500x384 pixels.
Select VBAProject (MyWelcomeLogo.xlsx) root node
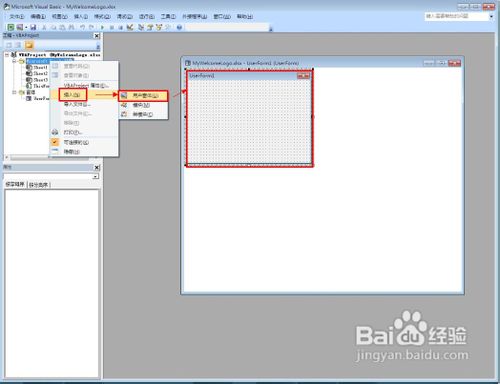tap(56, 55)
